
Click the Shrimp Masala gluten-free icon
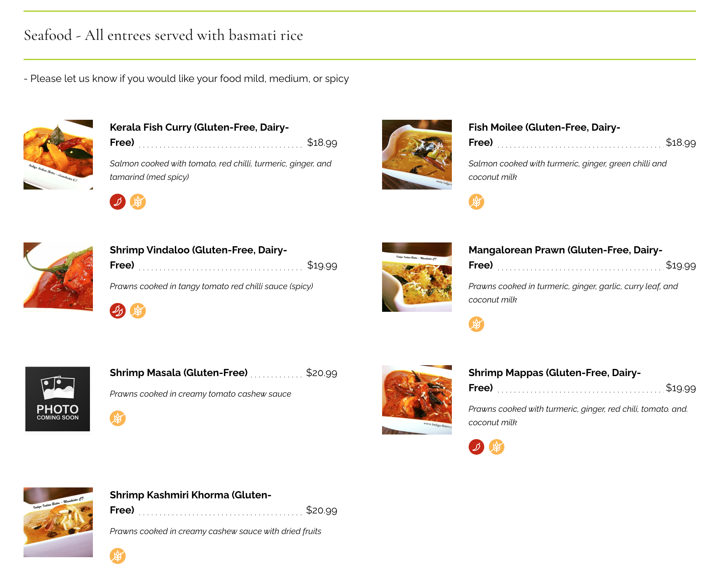[x=118, y=419]
